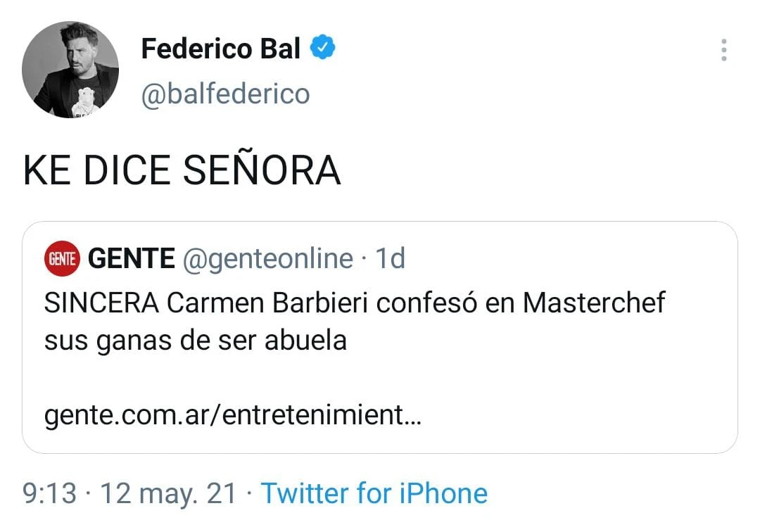
Task: Click the word SINCERA in quoted tweet
Action: coord(101,303)
